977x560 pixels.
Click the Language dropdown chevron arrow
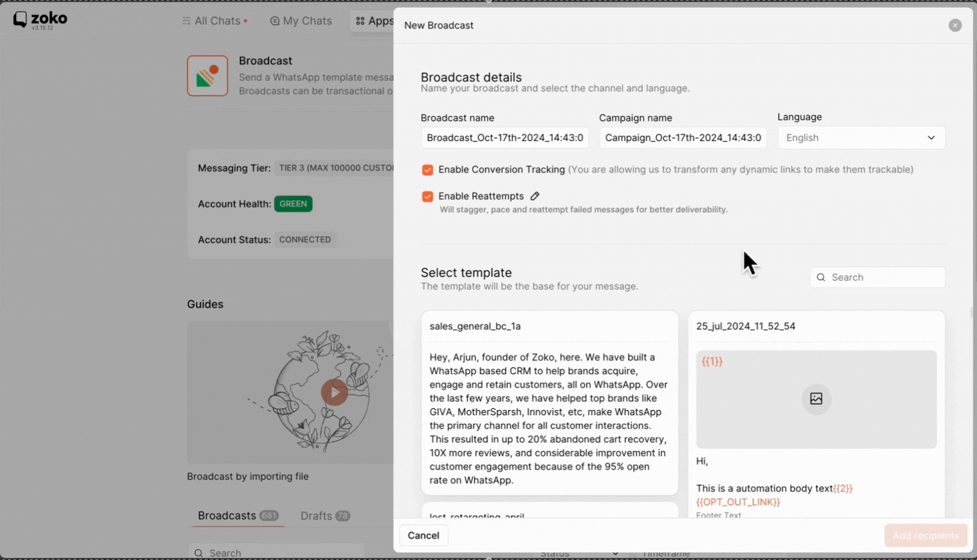click(931, 138)
